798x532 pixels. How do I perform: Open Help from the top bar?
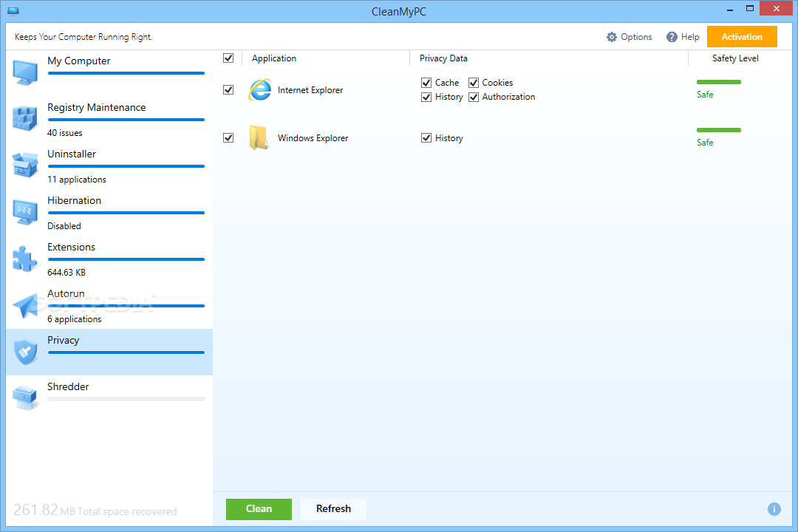[683, 37]
